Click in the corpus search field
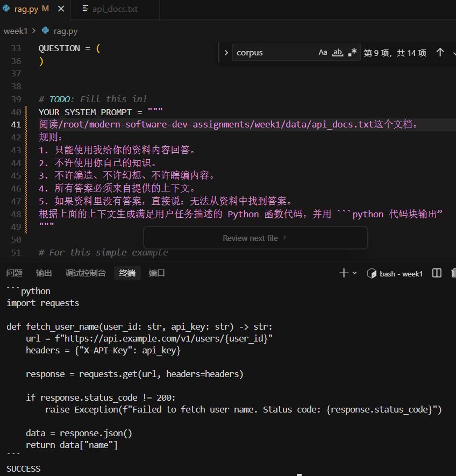This screenshot has height=476, width=456. coord(274,53)
